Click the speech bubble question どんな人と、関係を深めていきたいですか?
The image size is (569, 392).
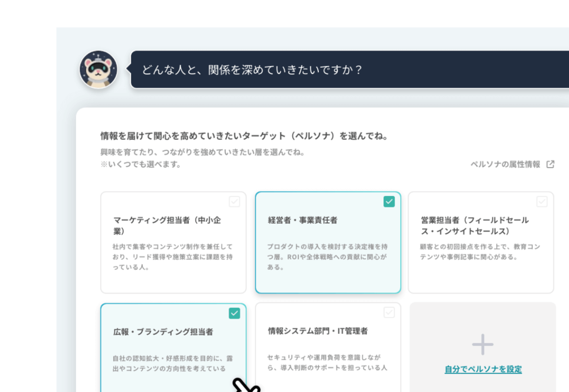click(x=252, y=70)
